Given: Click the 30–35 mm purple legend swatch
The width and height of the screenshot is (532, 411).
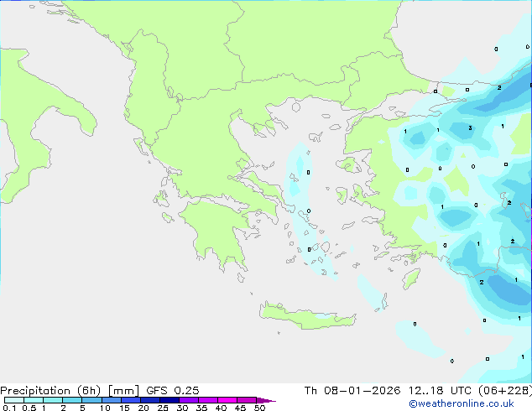Looking at the screenshot, I should coord(188,400).
